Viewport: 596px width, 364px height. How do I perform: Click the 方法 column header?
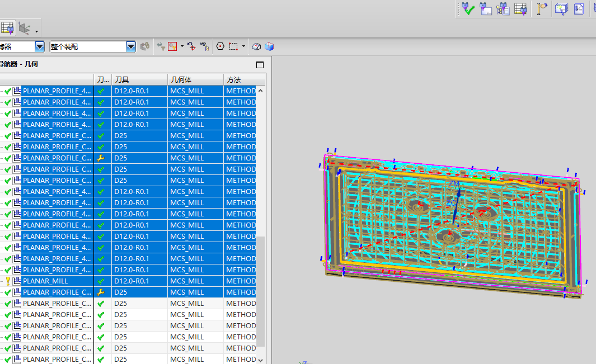coord(234,80)
